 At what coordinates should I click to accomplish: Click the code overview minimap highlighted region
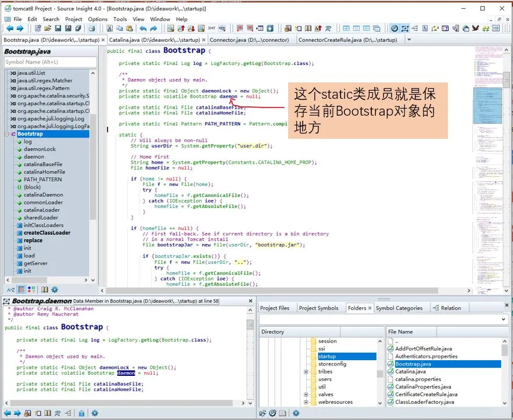click(487, 105)
